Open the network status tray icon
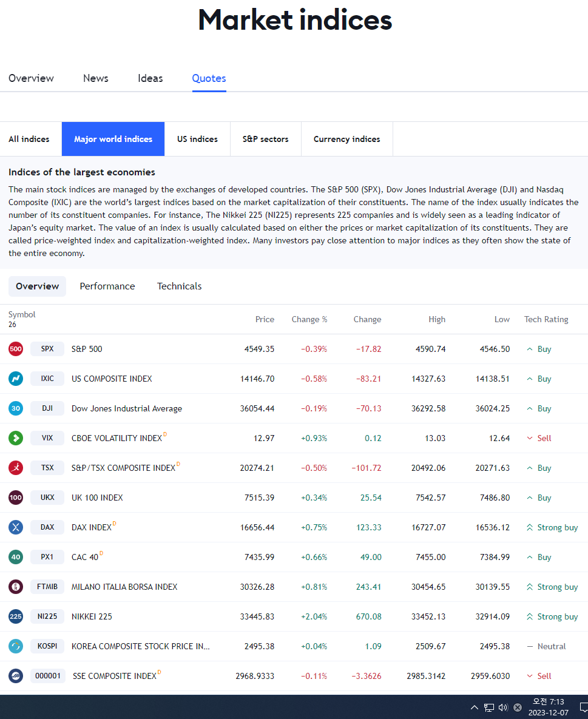This screenshot has width=588, height=719. point(489,707)
